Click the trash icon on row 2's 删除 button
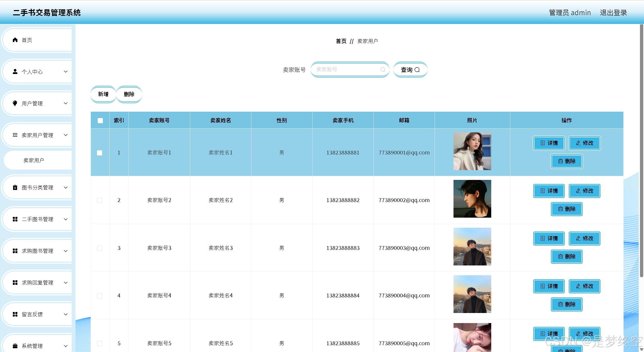644x352 pixels. point(560,209)
